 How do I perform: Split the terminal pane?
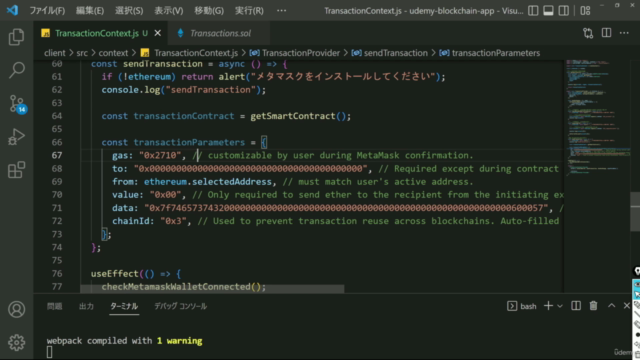pyautogui.click(x=576, y=306)
